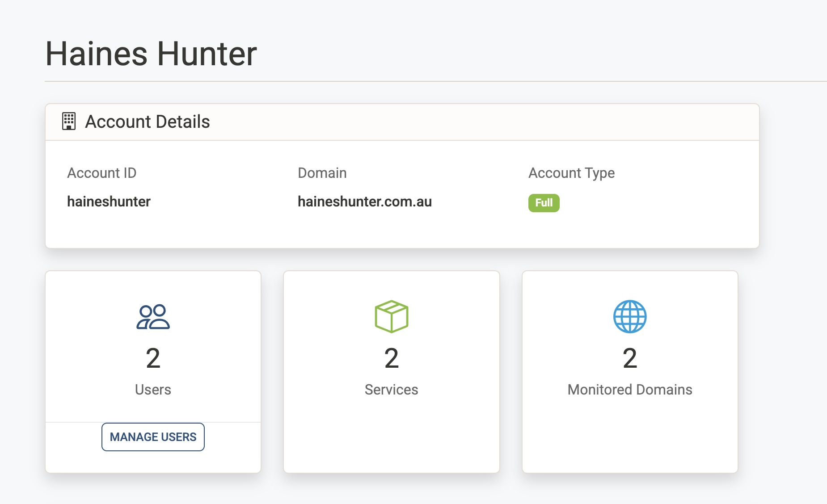
Task: Open the Monitored Domains card
Action: 630,371
